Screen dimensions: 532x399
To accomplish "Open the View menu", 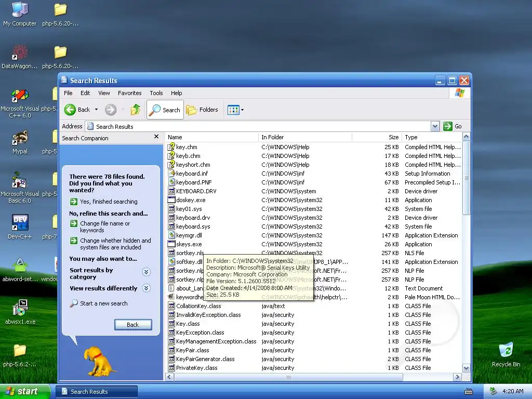I will [104, 93].
